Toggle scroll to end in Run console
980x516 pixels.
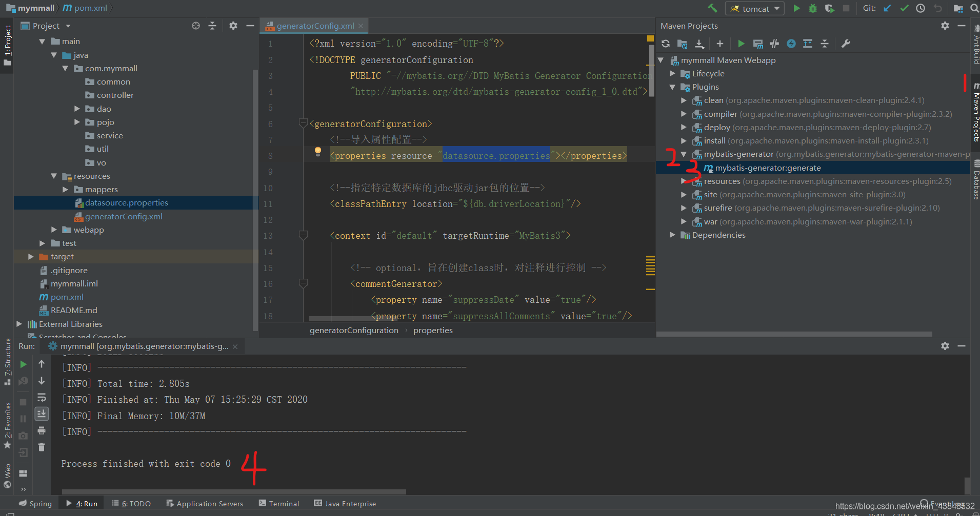click(42, 414)
